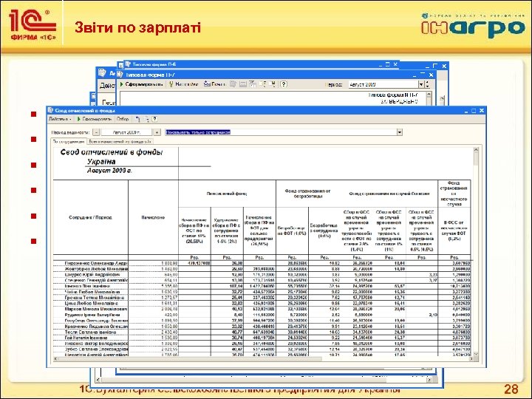Click the icon left of the П-7 help icon
The image size is (532, 399).
[x=273, y=84]
